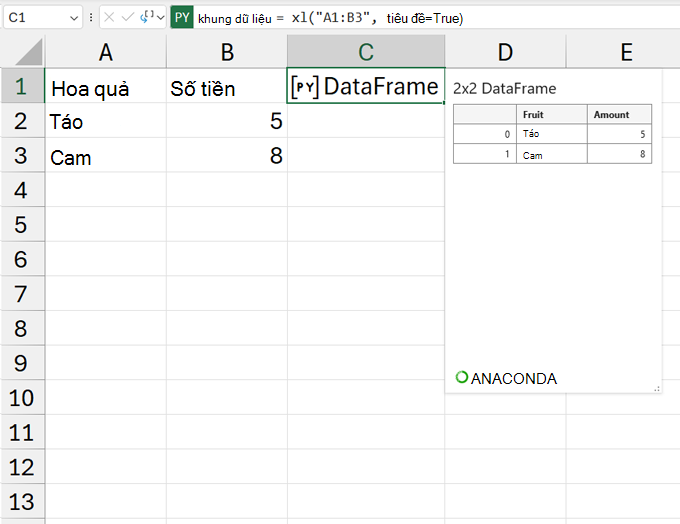The image size is (680, 524).
Task: Select row 9 header
Action: point(22,363)
